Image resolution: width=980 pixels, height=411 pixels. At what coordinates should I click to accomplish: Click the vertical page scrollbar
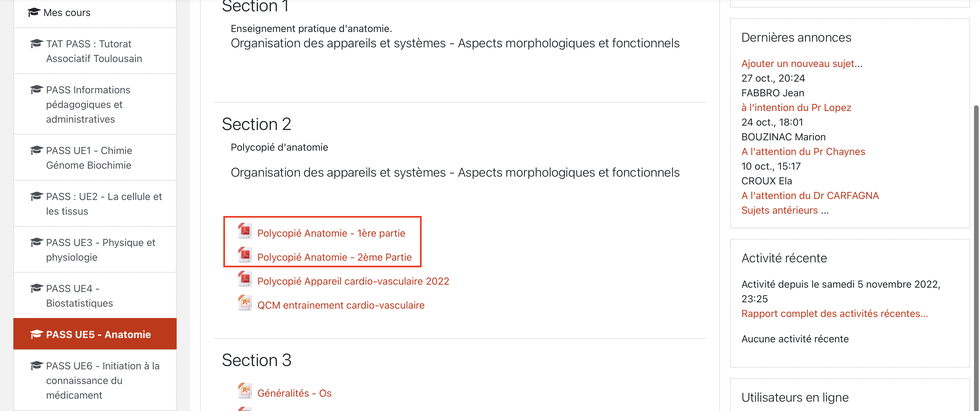[976, 228]
